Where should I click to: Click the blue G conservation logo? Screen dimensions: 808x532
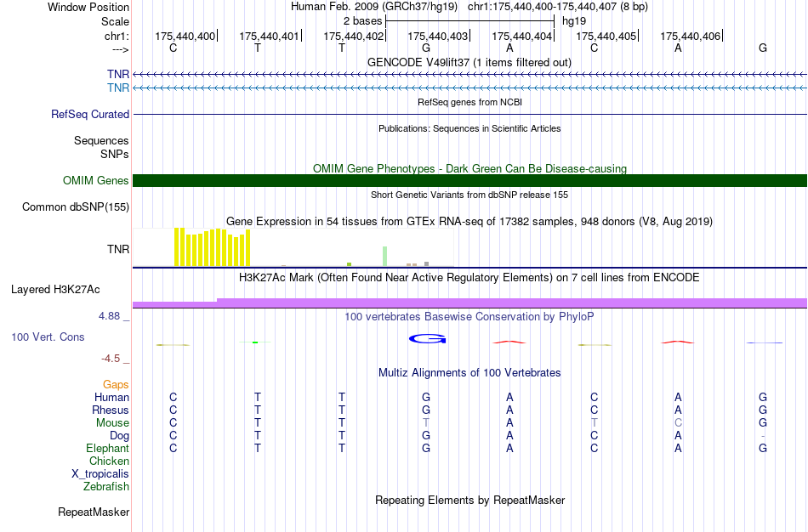point(427,338)
